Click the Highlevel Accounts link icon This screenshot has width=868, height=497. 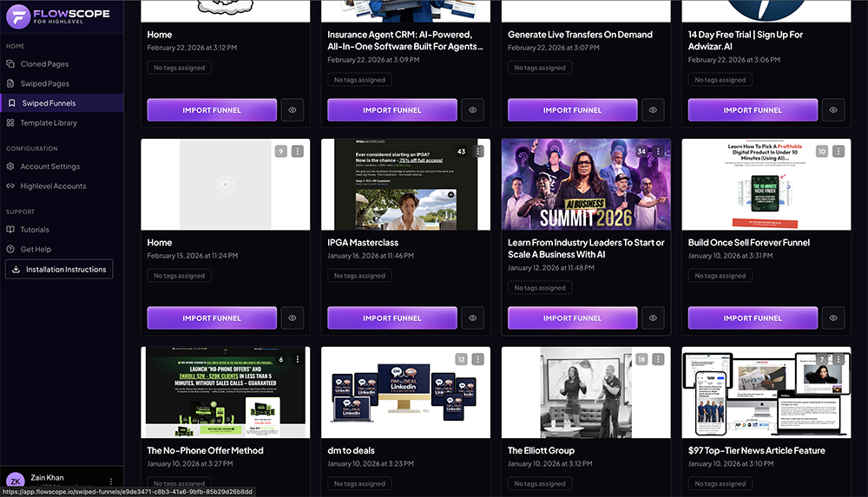click(x=11, y=186)
